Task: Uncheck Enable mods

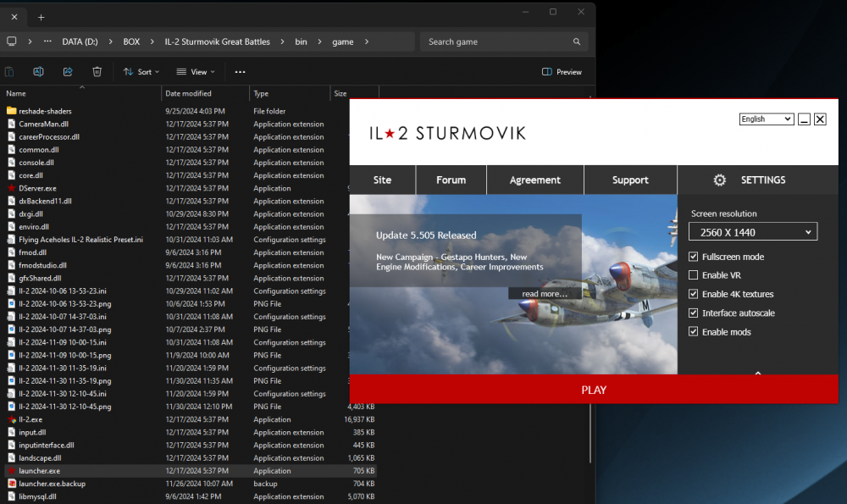Action: 692,331
